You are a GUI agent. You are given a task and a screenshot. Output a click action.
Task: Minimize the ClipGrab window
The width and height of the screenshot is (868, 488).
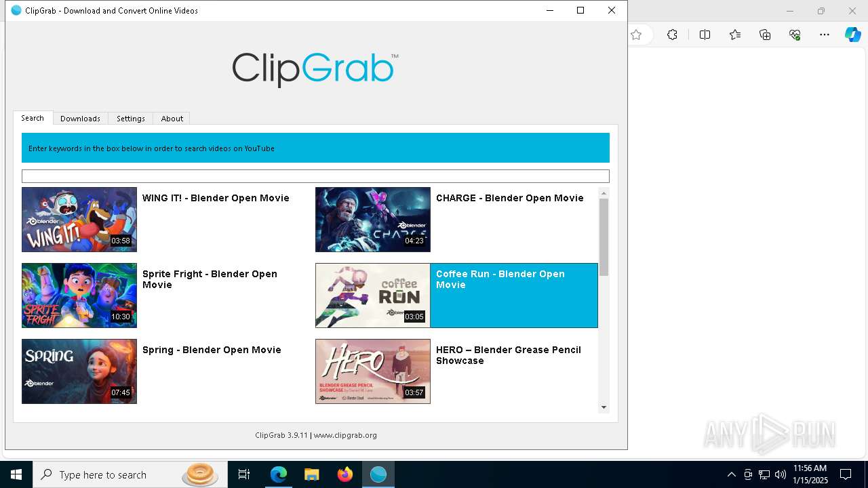549,10
